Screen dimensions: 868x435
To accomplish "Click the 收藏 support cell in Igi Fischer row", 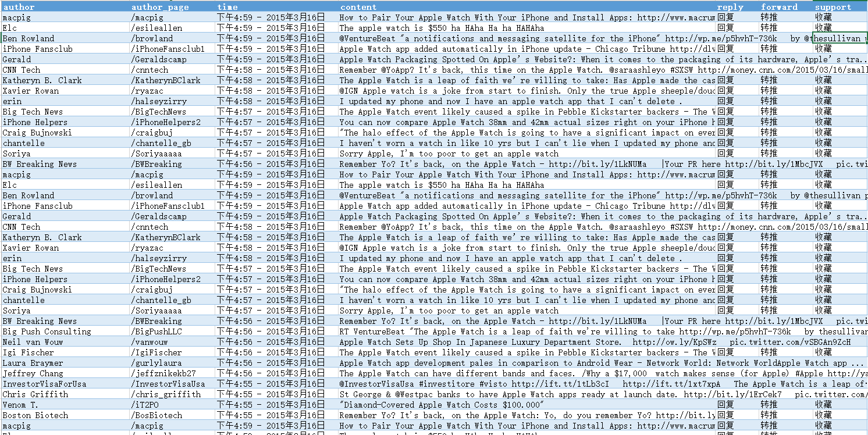I will 840,352.
